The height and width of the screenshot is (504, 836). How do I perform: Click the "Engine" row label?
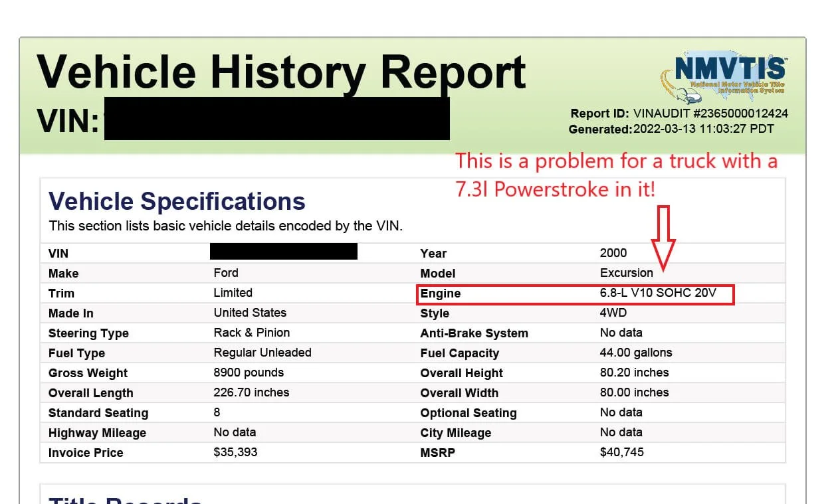[441, 294]
